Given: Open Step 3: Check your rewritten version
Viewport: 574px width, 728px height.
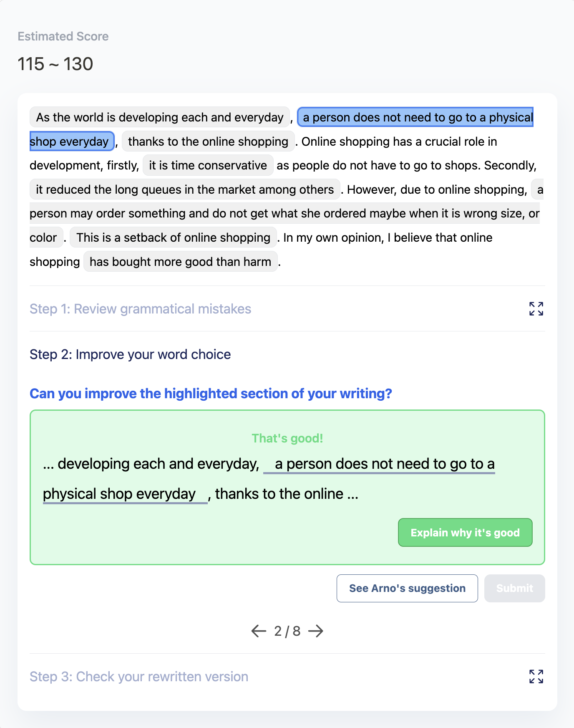Looking at the screenshot, I should pos(139,676).
